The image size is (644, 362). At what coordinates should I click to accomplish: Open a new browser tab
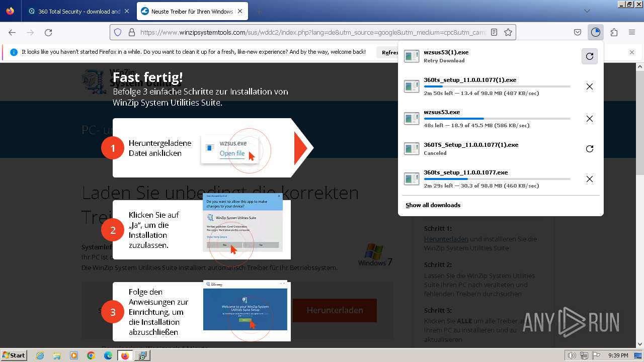(259, 11)
